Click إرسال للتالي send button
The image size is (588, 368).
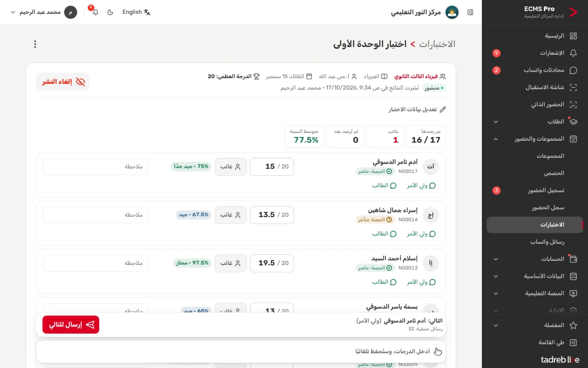(71, 325)
